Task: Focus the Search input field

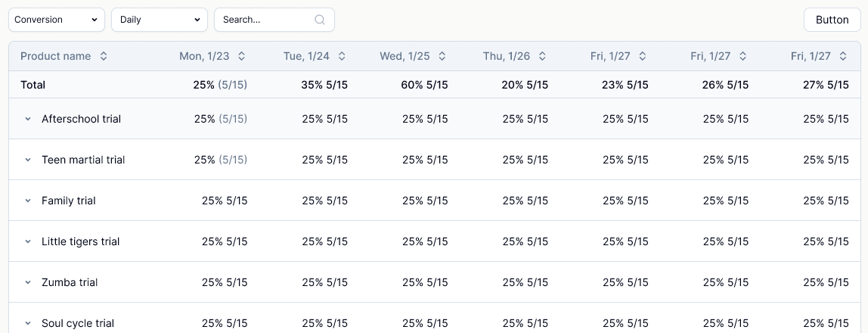Action: coord(274,20)
